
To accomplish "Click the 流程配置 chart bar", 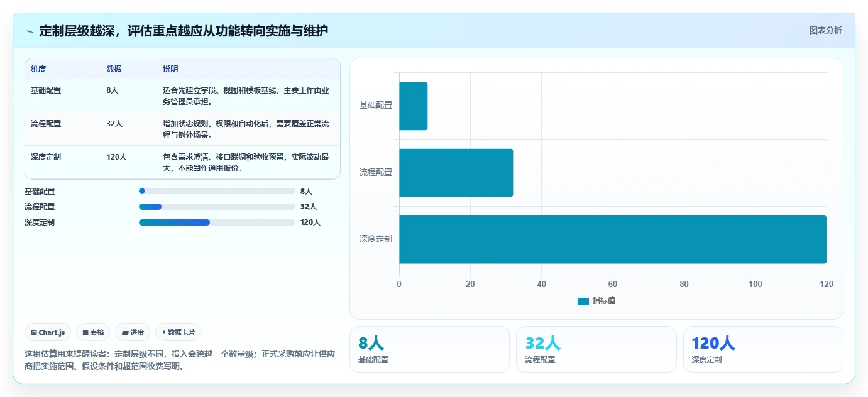I will coord(456,173).
